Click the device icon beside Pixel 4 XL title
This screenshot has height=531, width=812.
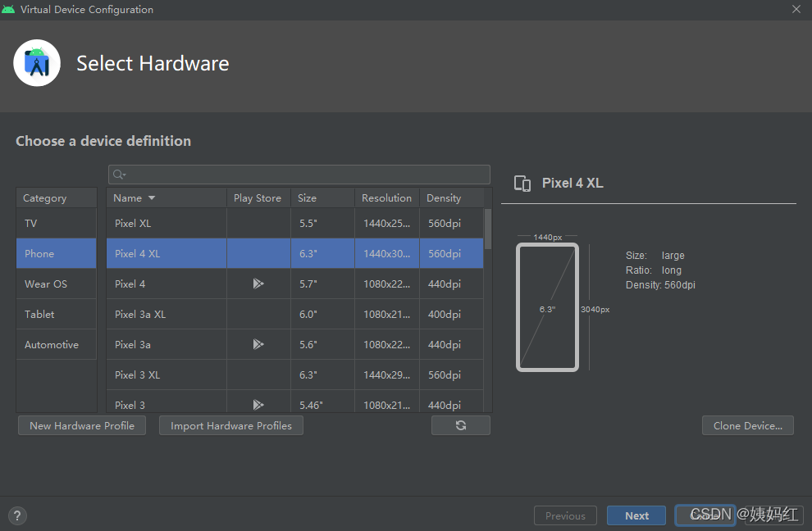coord(522,184)
